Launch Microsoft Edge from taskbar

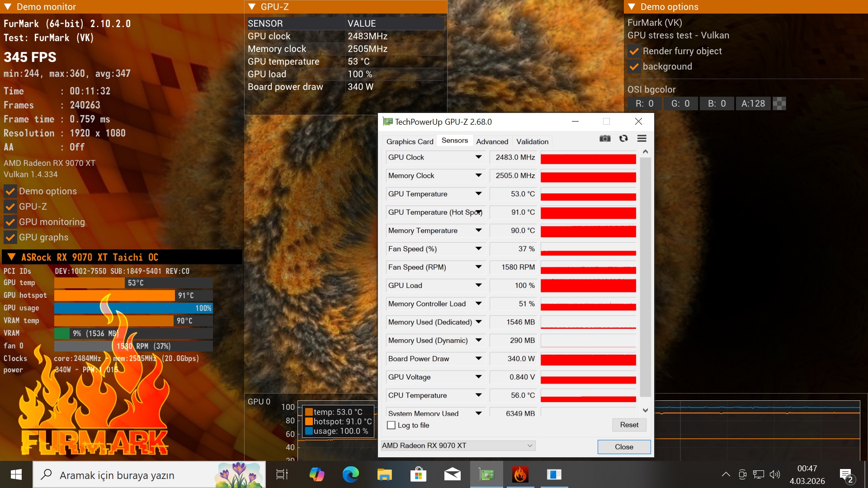tap(350, 474)
